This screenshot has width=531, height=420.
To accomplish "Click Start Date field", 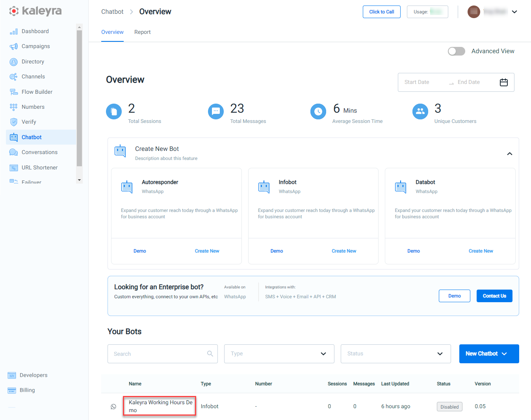I will 417,82.
